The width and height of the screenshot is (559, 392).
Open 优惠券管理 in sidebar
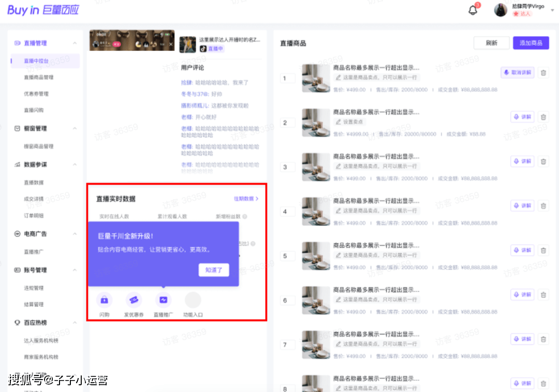[x=36, y=94]
